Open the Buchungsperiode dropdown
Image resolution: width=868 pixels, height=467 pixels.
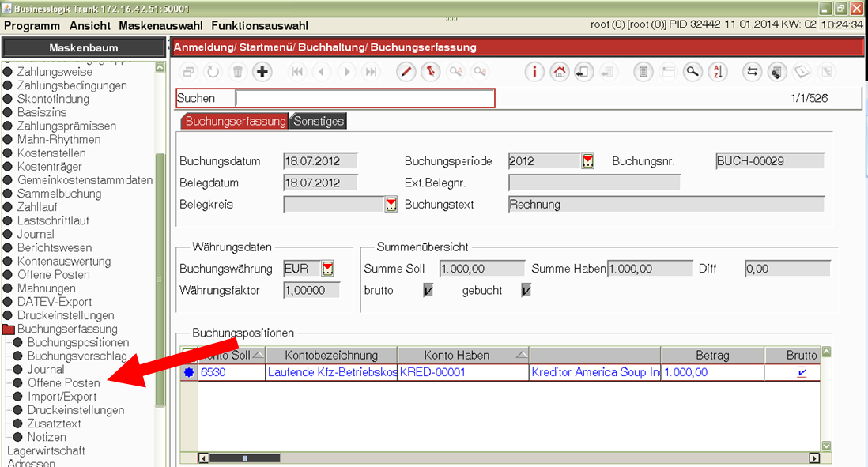pyautogui.click(x=587, y=161)
